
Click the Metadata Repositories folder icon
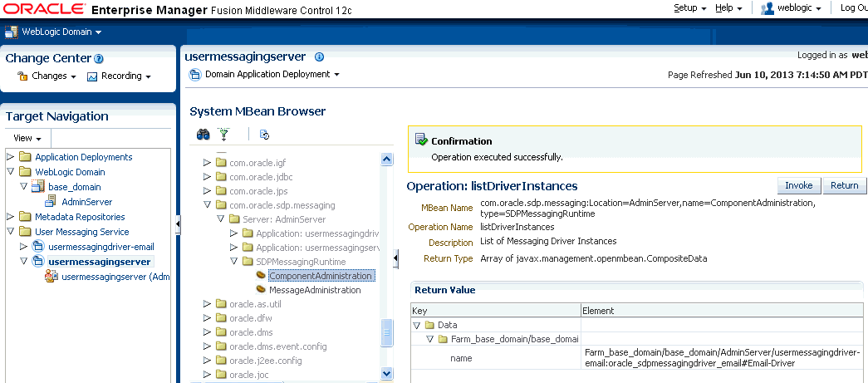coord(25,216)
